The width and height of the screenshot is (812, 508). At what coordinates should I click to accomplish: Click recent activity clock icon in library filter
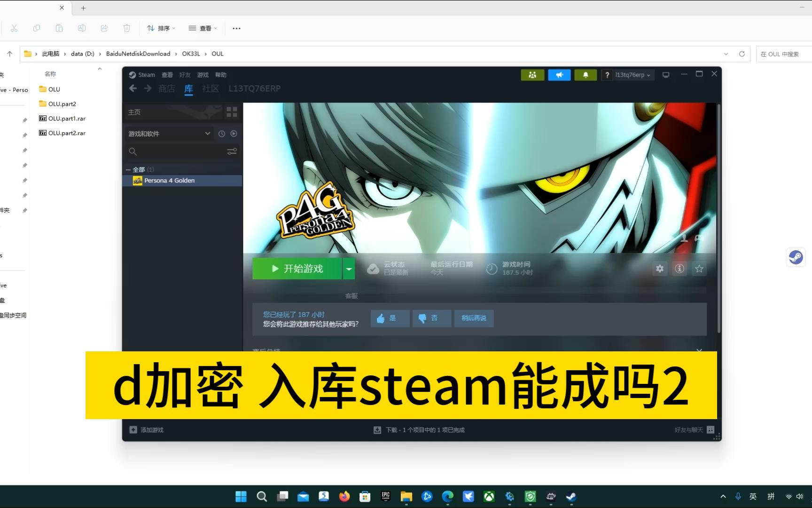pos(222,134)
